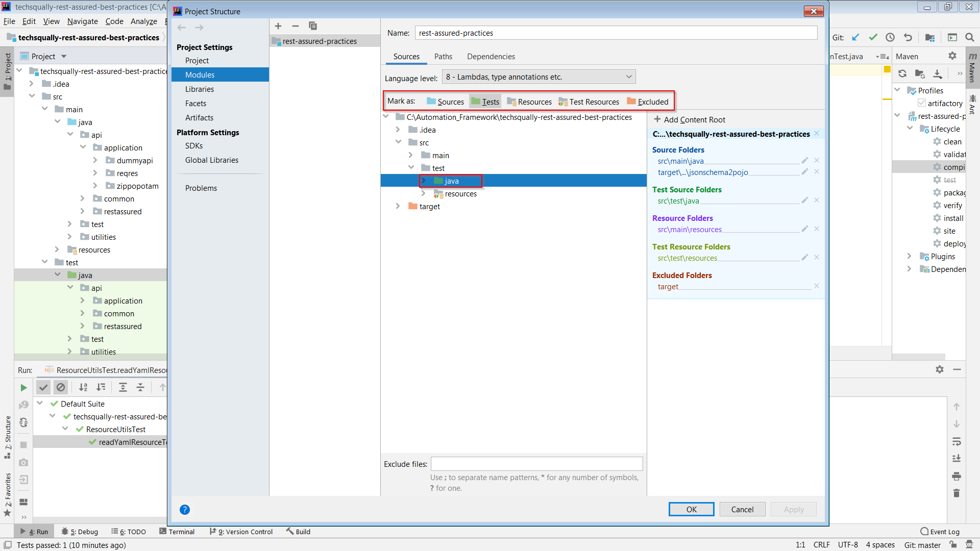Viewport: 980px width, 551px height.
Task: Expand the target folder node
Action: 398,206
